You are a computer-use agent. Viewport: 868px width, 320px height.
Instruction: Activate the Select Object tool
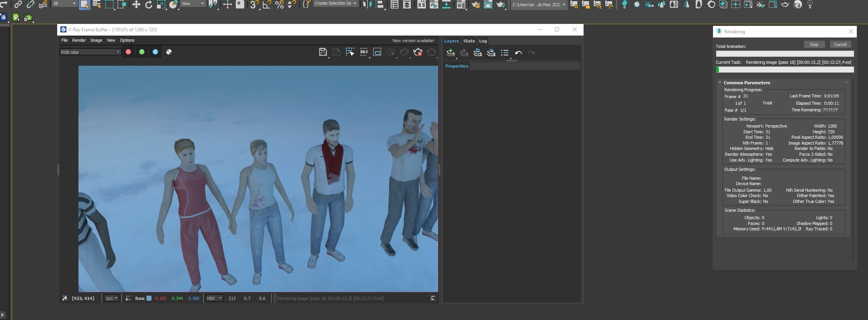click(x=84, y=5)
